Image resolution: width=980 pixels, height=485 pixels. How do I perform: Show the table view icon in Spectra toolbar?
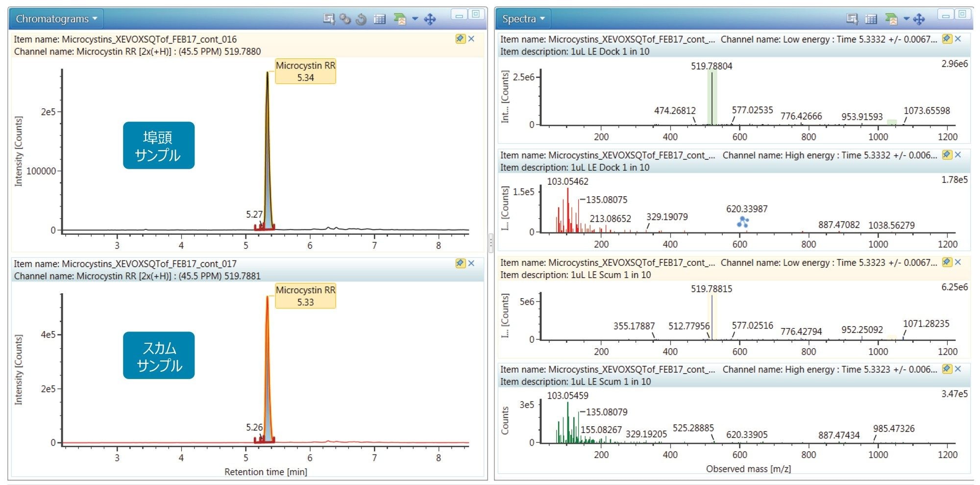(871, 19)
